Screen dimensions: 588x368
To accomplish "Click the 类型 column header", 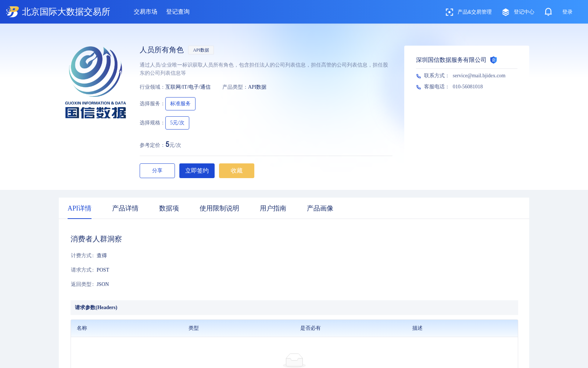I will [194, 328].
